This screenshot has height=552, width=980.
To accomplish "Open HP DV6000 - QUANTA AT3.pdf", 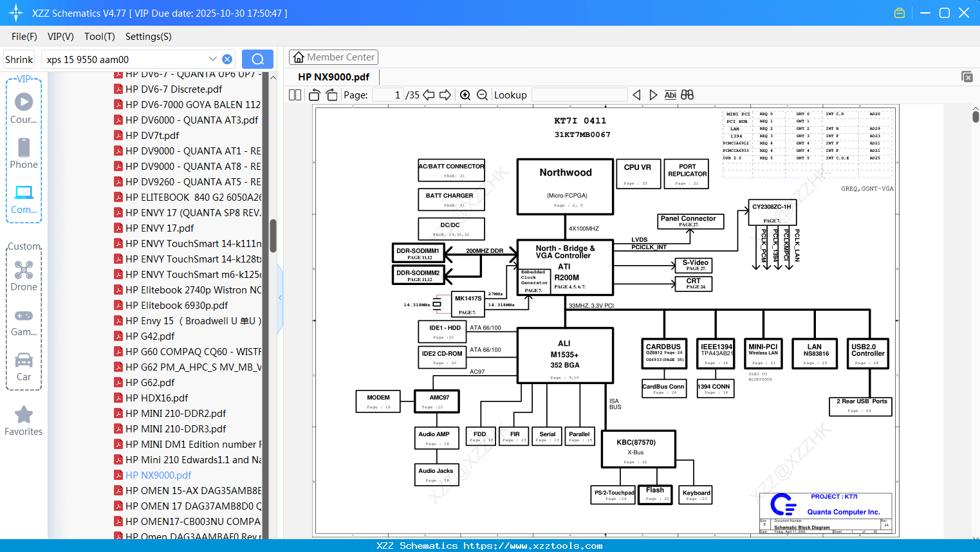I will pos(192,120).
